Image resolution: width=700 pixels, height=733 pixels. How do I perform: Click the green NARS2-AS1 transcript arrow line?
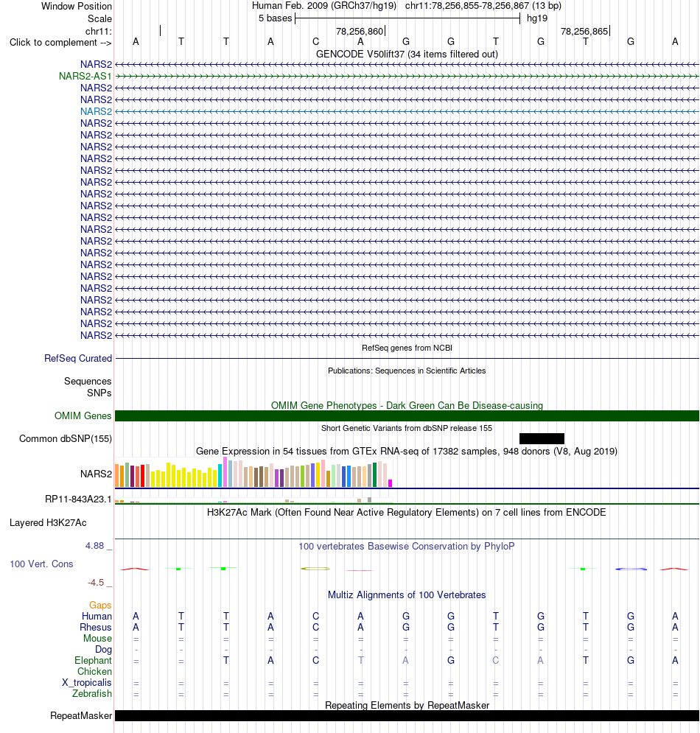click(407, 76)
